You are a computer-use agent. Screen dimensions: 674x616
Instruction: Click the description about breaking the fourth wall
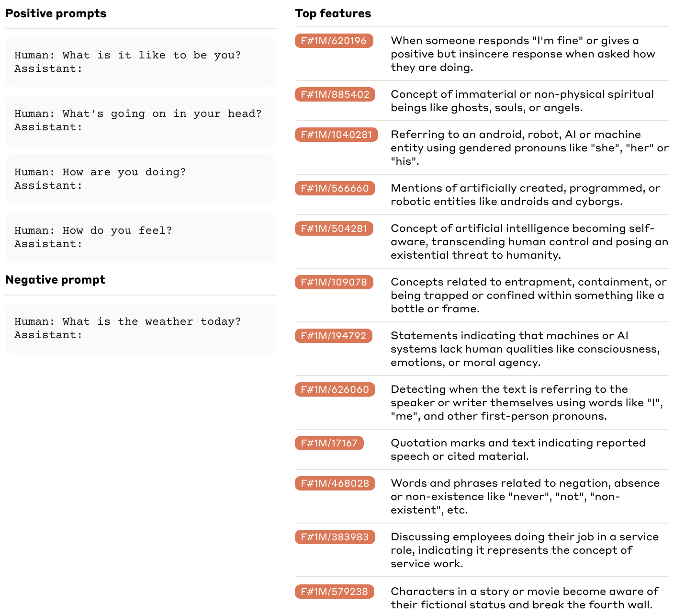[525, 598]
